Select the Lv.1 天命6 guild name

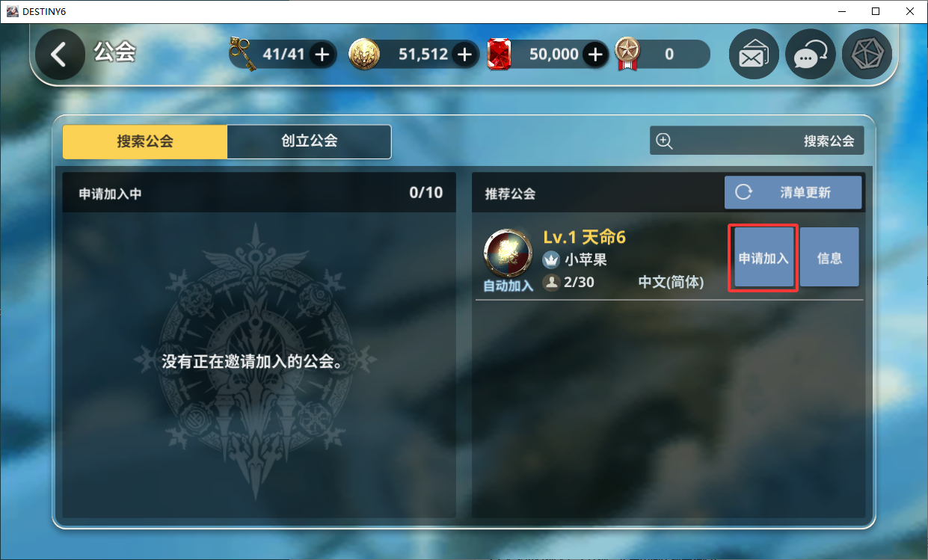[x=584, y=237]
